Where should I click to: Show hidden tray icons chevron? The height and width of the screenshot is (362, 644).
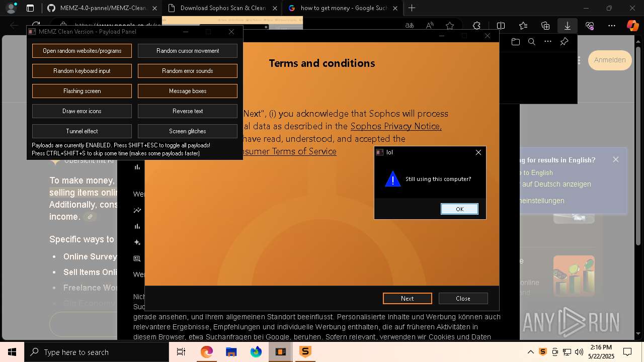[530, 352]
